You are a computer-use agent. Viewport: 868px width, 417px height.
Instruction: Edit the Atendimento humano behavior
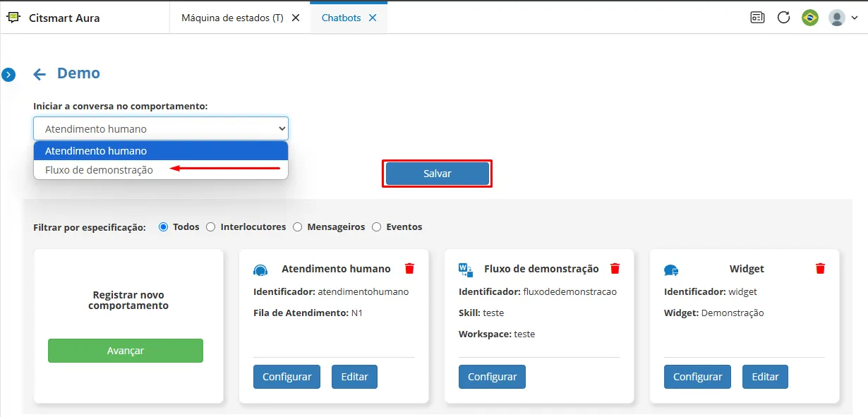pyautogui.click(x=355, y=377)
